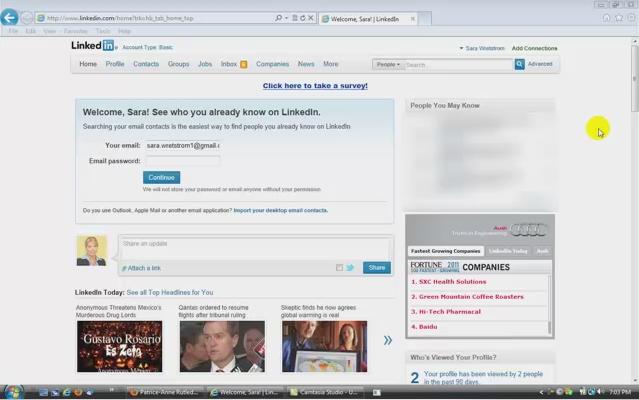The image size is (639, 400).
Task: Click the Qantas flights news thumbnail
Action: point(222,346)
